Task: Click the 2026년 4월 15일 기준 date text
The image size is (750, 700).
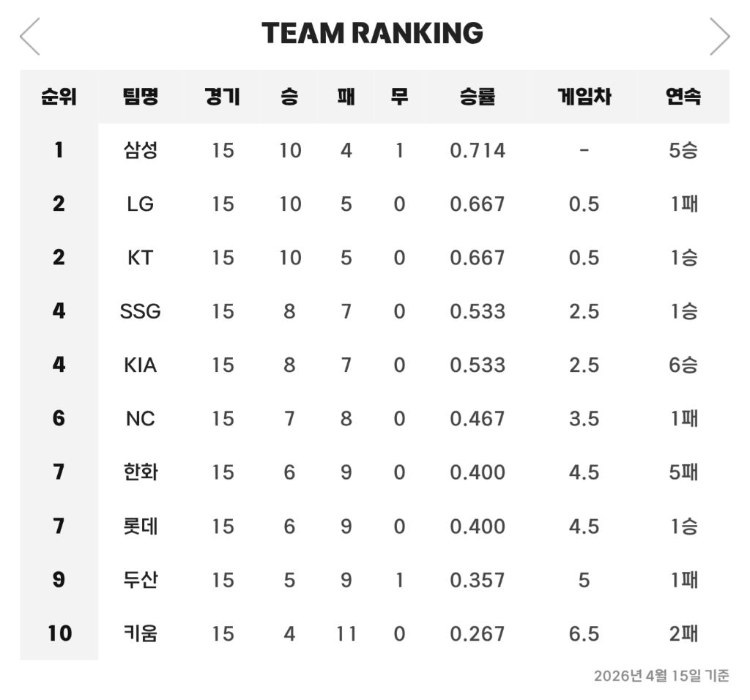Action: (661, 676)
